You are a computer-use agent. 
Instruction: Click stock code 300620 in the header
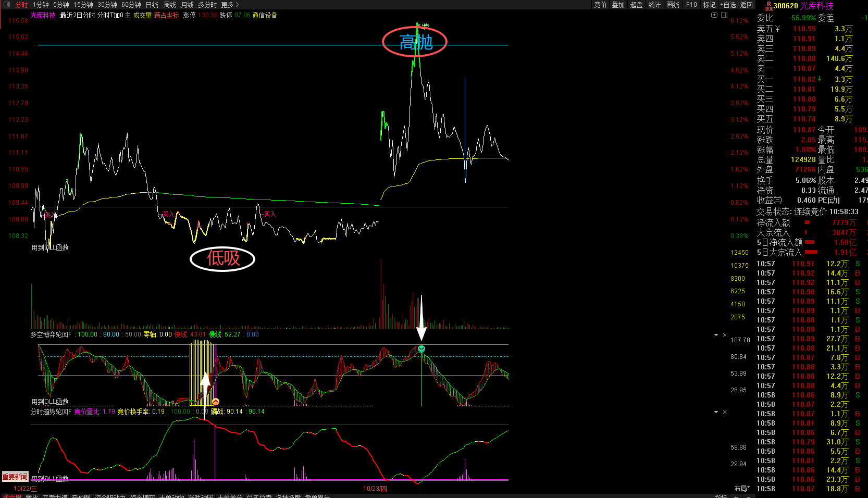coord(786,6)
